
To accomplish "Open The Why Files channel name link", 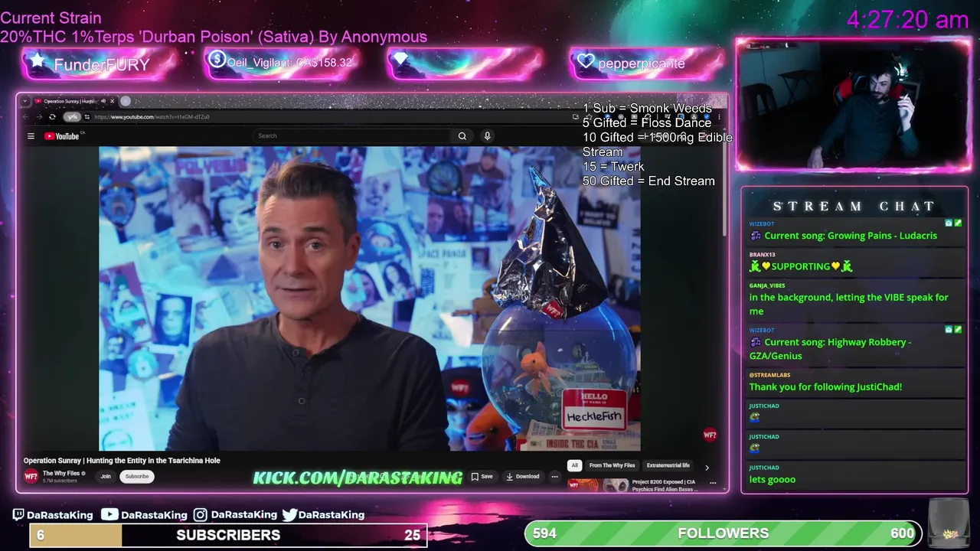I will coord(61,473).
